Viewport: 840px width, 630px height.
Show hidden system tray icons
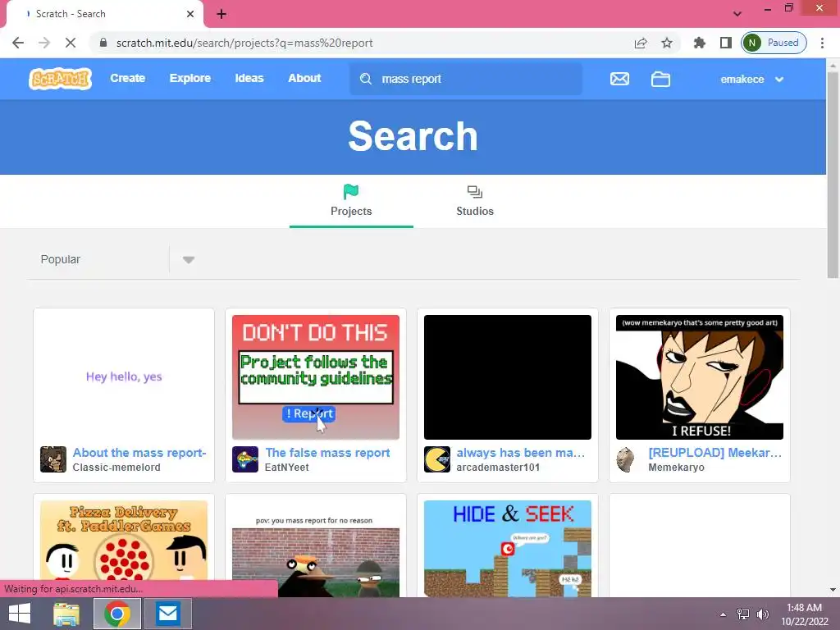tap(724, 614)
